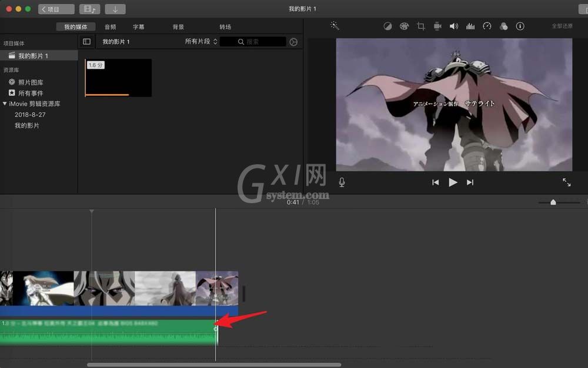Collapse the iMovie 剪辑资源库 tree
588x368 pixels.
click(5, 104)
